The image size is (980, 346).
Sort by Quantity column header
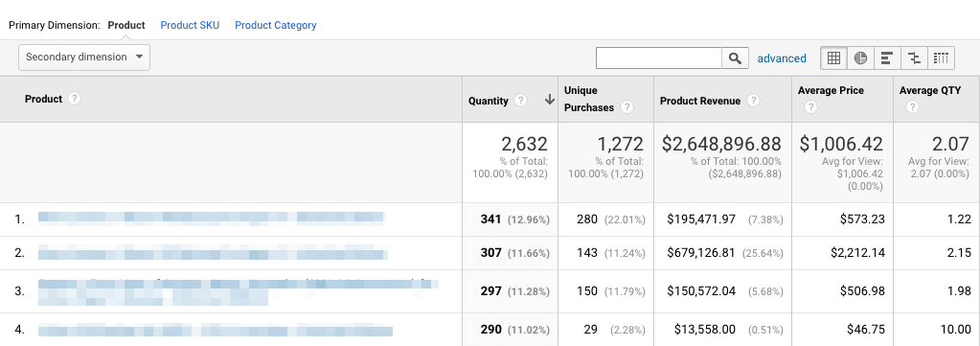tap(489, 101)
